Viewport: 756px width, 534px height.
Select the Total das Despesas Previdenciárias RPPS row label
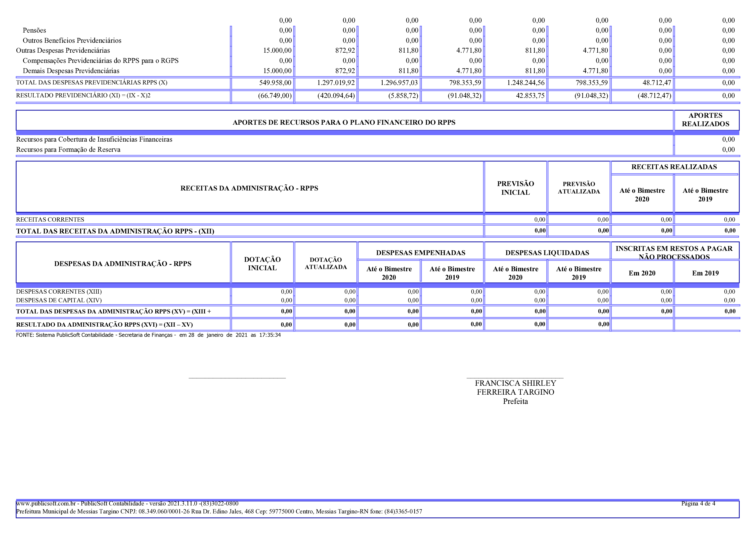click(91, 83)
